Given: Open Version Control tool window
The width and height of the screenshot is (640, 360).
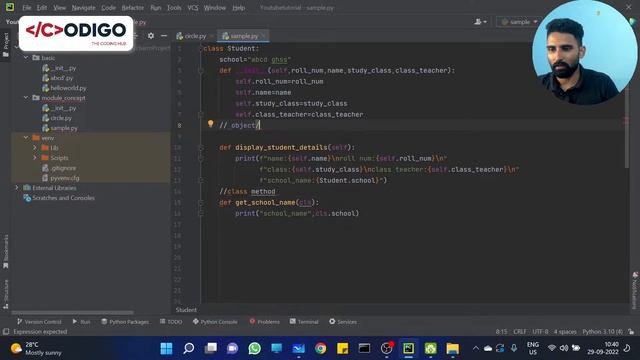Looking at the screenshot, I should 39,322.
